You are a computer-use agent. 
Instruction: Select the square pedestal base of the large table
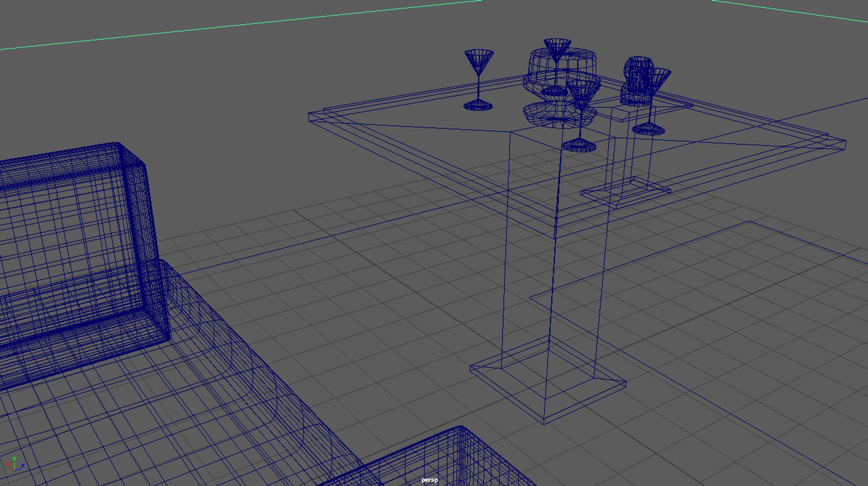pyautogui.click(x=548, y=380)
